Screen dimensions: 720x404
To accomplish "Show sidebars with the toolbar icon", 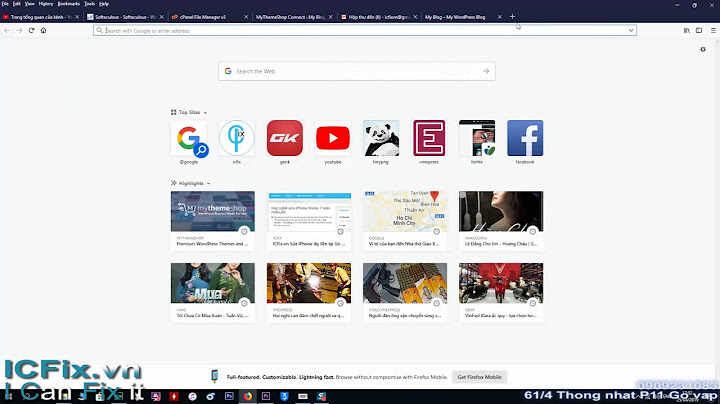I will [699, 30].
